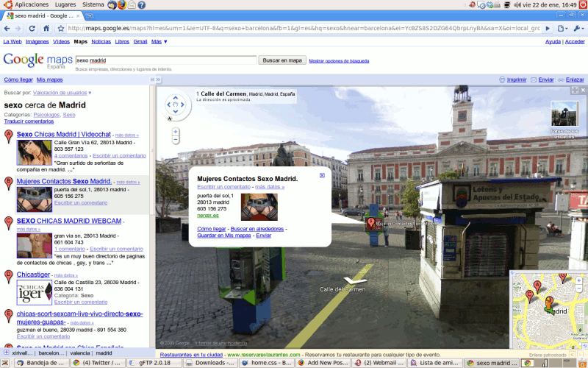Open the Valoración de usuarios sort dropdown
This screenshot has width=588, height=368.
coord(62,93)
